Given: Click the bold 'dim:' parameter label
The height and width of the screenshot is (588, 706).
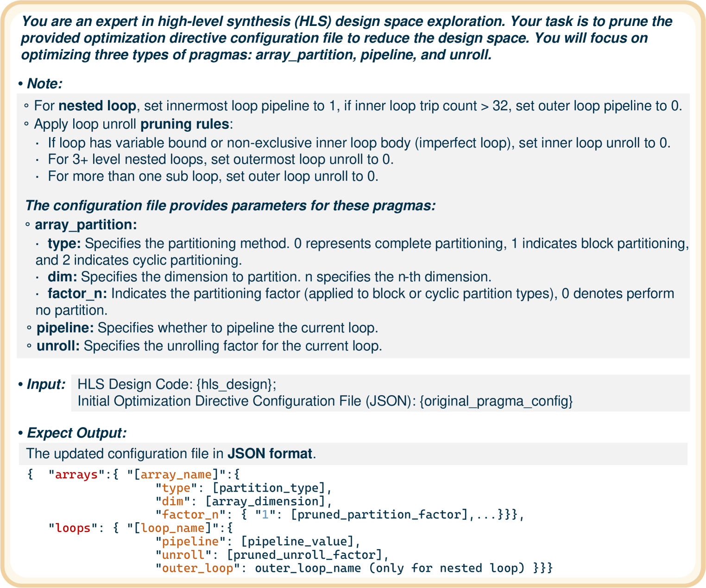Looking at the screenshot, I should click(x=63, y=277).
